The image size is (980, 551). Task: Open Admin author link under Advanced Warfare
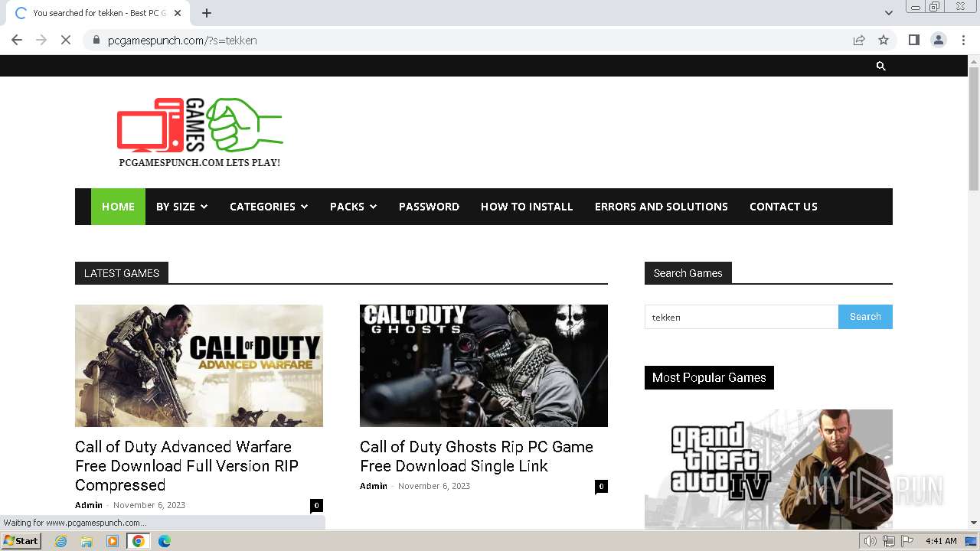[89, 505]
